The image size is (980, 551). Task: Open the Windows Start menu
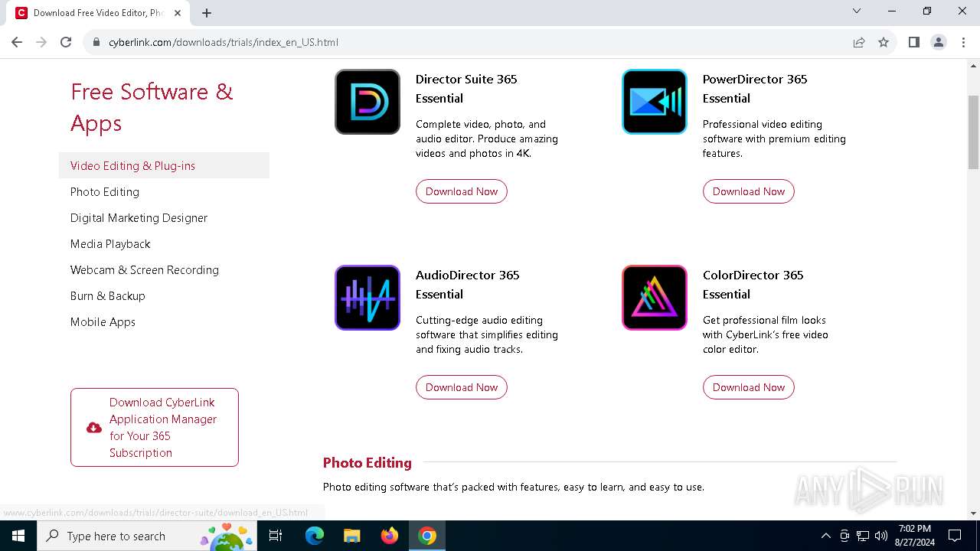pos(18,536)
